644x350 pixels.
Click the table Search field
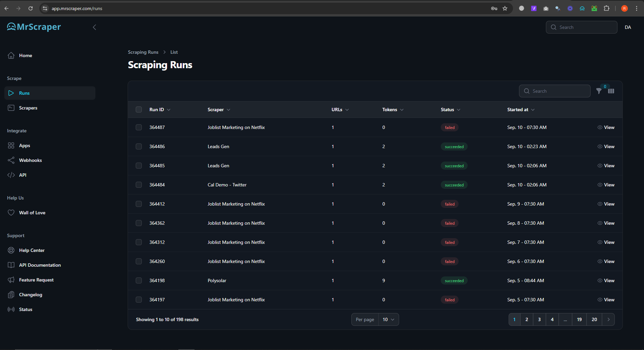click(x=555, y=91)
